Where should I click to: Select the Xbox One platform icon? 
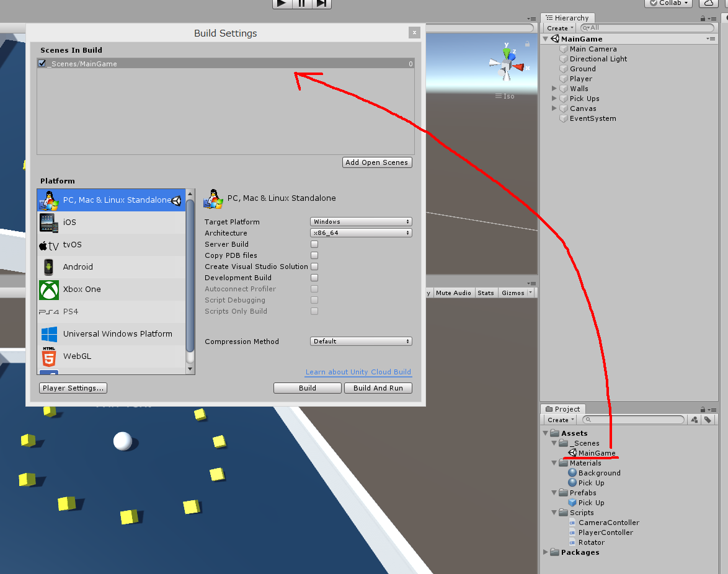click(49, 289)
